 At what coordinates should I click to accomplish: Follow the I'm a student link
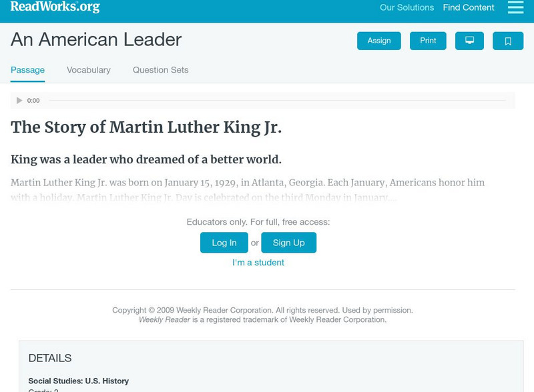pos(258,263)
